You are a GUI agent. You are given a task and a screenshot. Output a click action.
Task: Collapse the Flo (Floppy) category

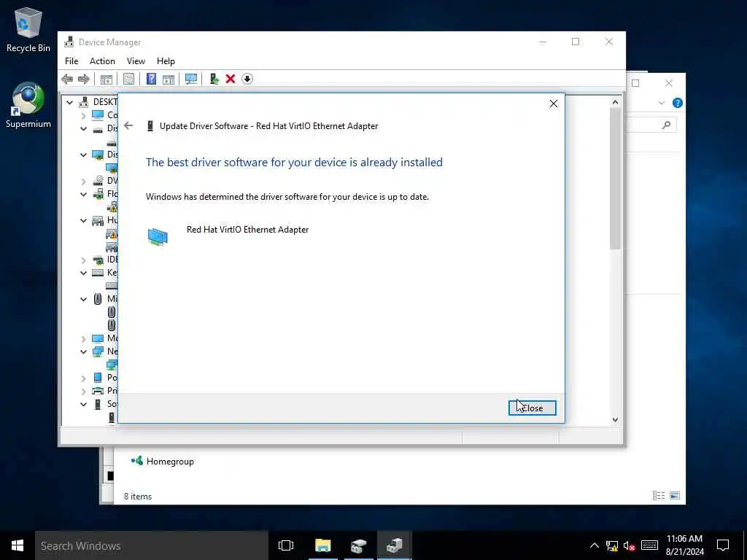click(x=83, y=194)
